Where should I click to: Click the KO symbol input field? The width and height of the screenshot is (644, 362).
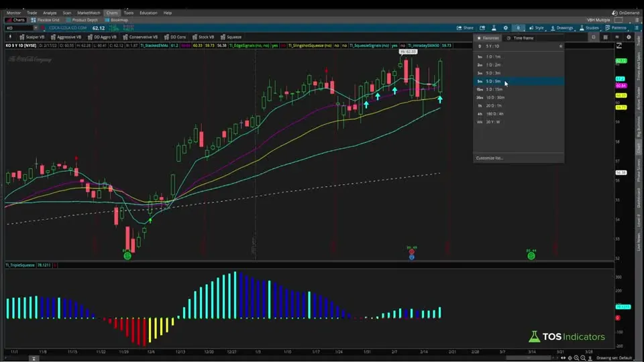pos(19,28)
